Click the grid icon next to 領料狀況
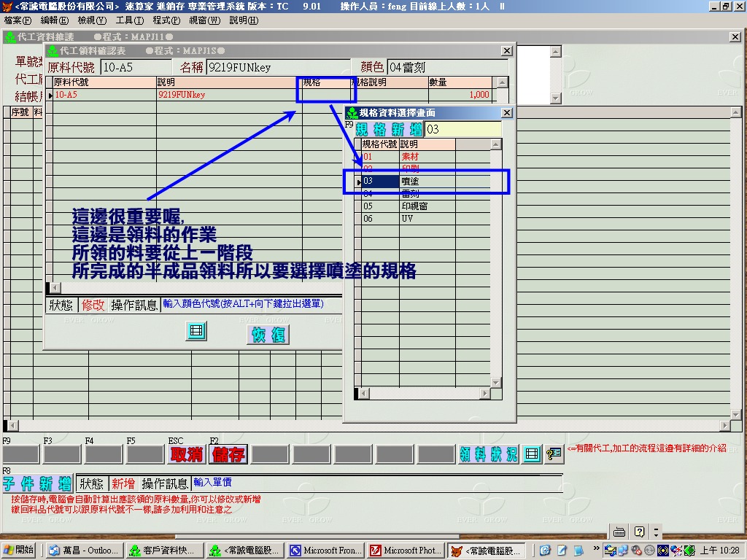Viewport: 747px width, 560px height. pyautogui.click(x=533, y=454)
